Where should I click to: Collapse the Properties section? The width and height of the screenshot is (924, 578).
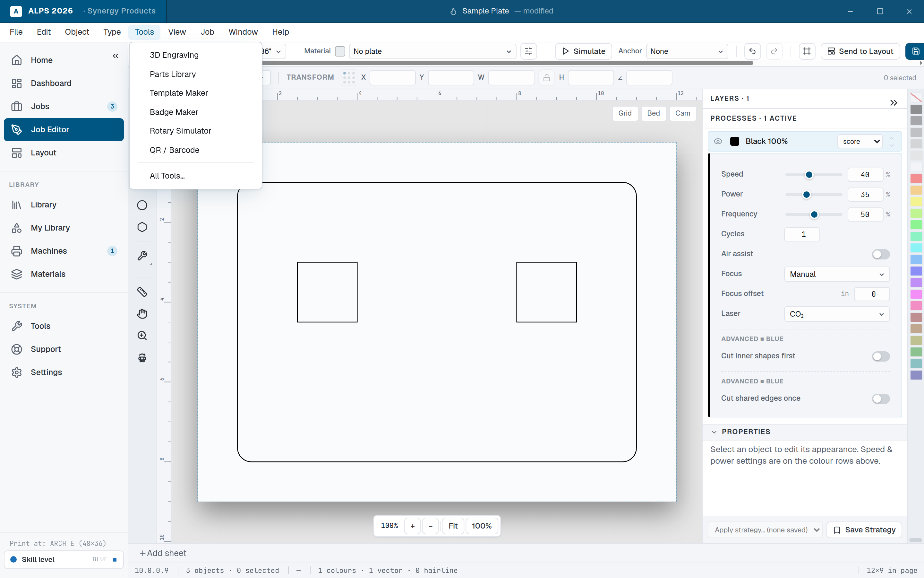pos(714,432)
